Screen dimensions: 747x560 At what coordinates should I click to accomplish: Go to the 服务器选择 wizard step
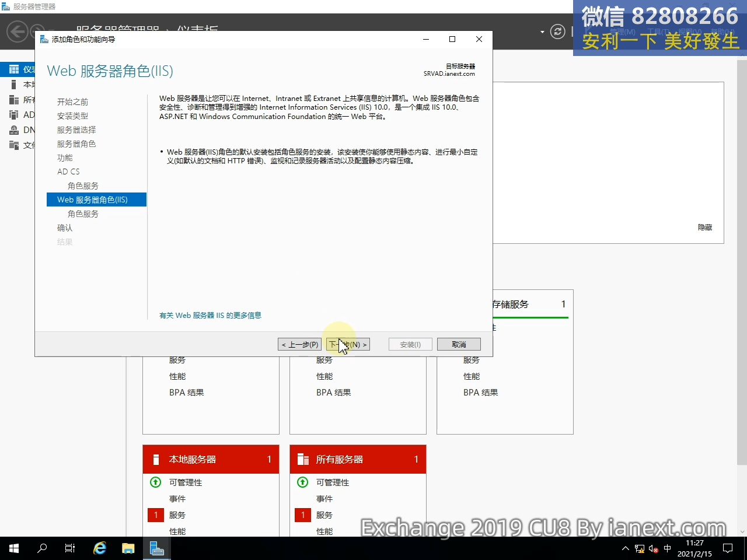76,130
